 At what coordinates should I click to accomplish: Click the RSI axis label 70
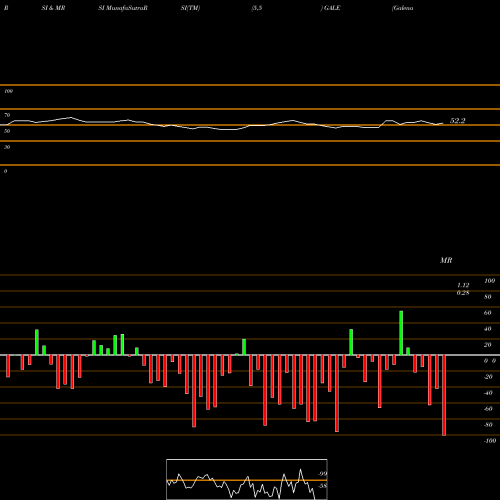point(7,115)
